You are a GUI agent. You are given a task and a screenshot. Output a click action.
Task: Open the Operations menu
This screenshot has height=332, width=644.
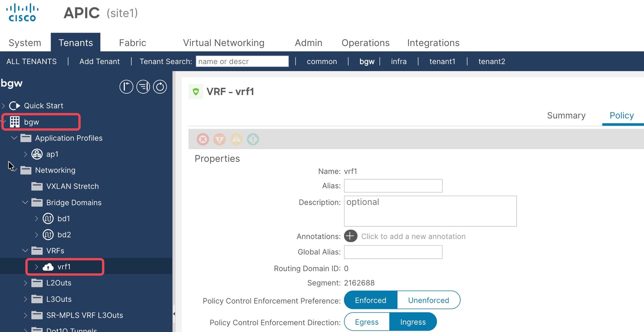(365, 43)
